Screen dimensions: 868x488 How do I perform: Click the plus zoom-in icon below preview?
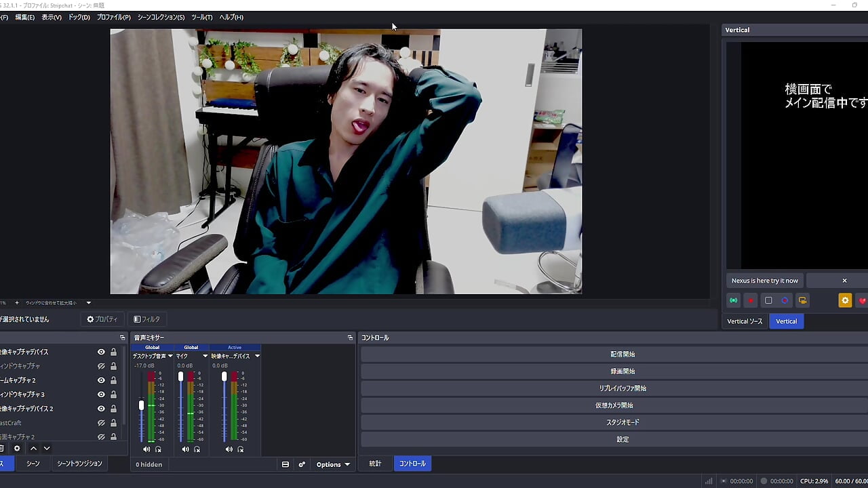17,303
